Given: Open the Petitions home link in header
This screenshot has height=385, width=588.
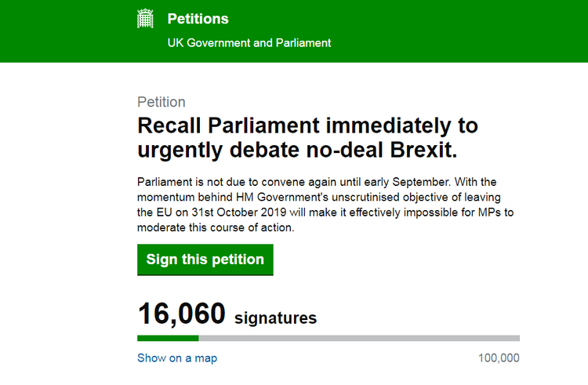Looking at the screenshot, I should 198,19.
